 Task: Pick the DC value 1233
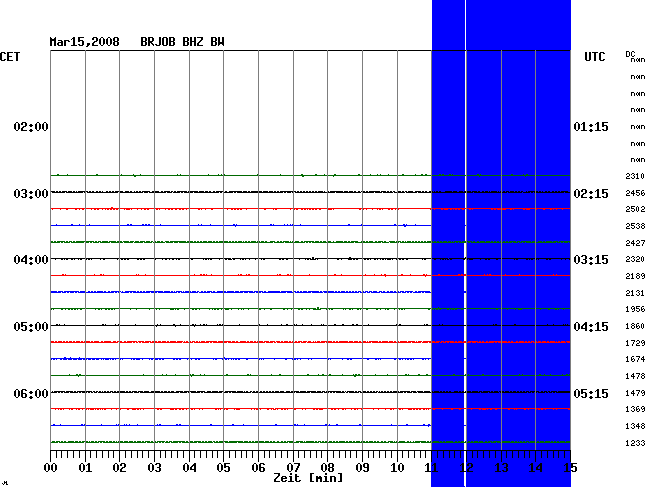click(x=635, y=443)
